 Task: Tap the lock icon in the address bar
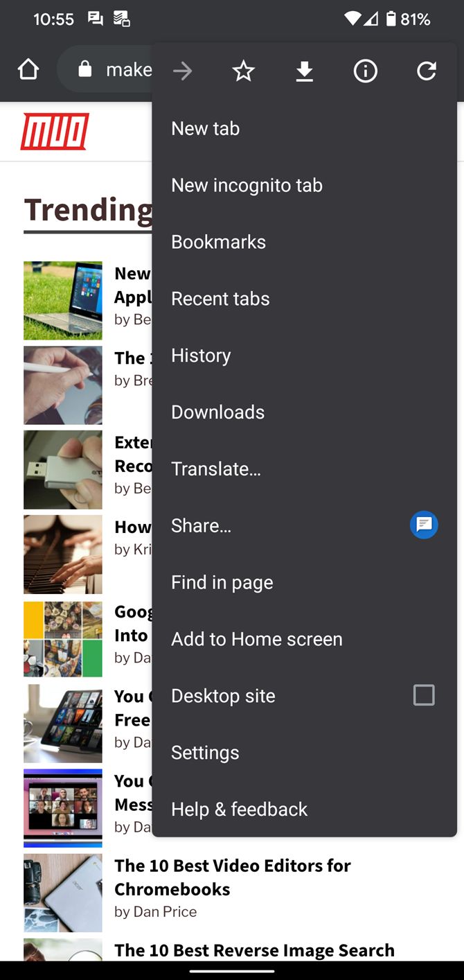click(84, 69)
